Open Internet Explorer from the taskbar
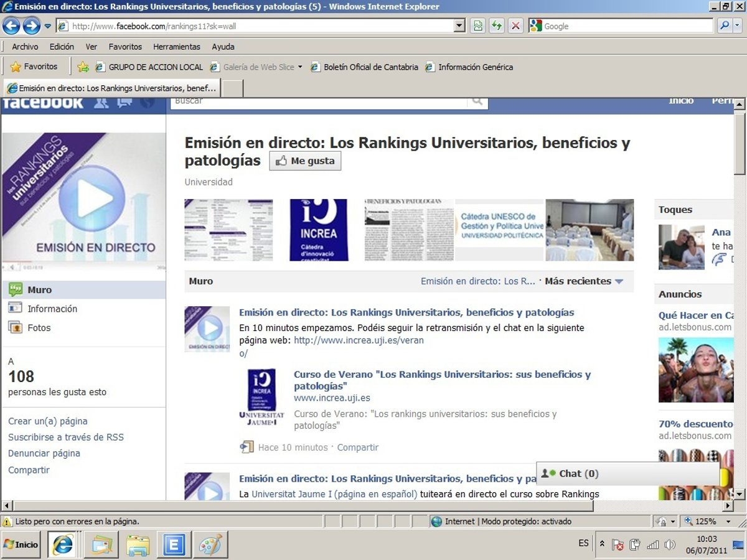747x560 pixels. click(x=62, y=545)
